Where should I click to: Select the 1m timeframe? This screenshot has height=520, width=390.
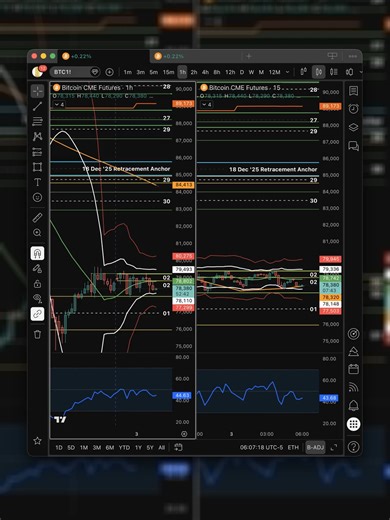pos(128,72)
